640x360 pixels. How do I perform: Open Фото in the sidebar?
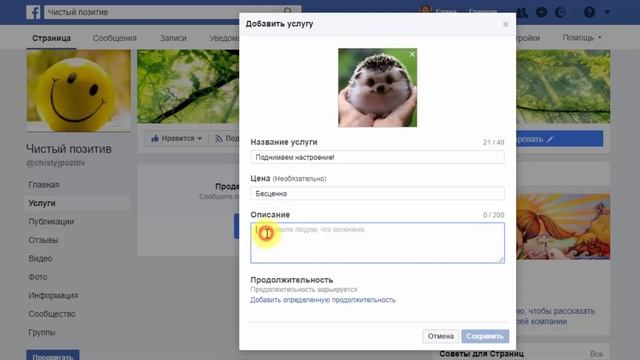pyautogui.click(x=38, y=277)
